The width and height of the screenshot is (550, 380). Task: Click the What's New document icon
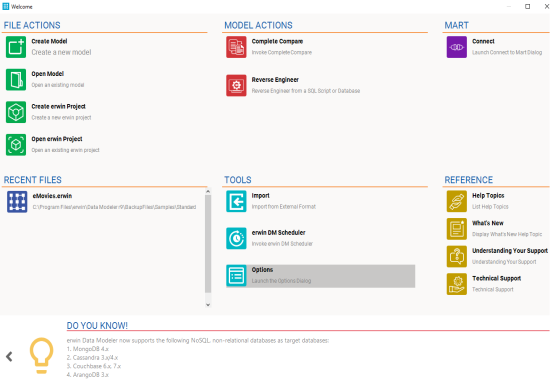[x=457, y=229]
